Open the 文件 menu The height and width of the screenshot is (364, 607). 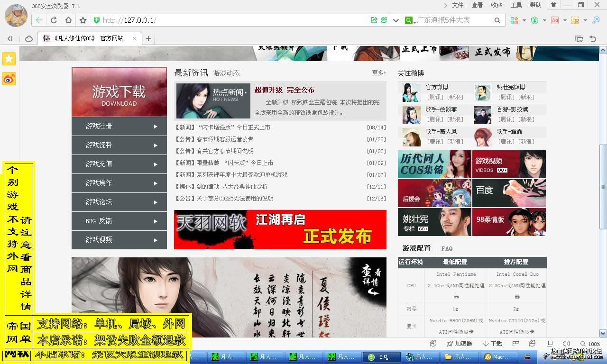tap(458, 5)
